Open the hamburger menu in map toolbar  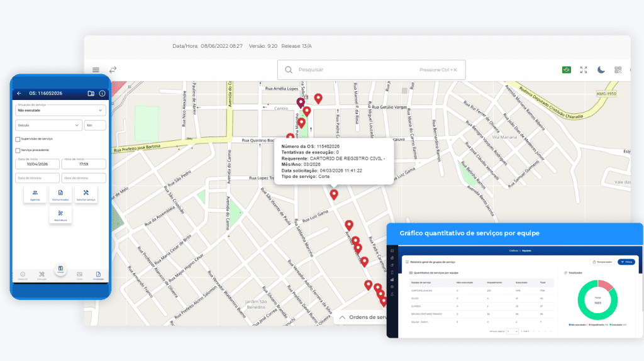click(x=96, y=70)
